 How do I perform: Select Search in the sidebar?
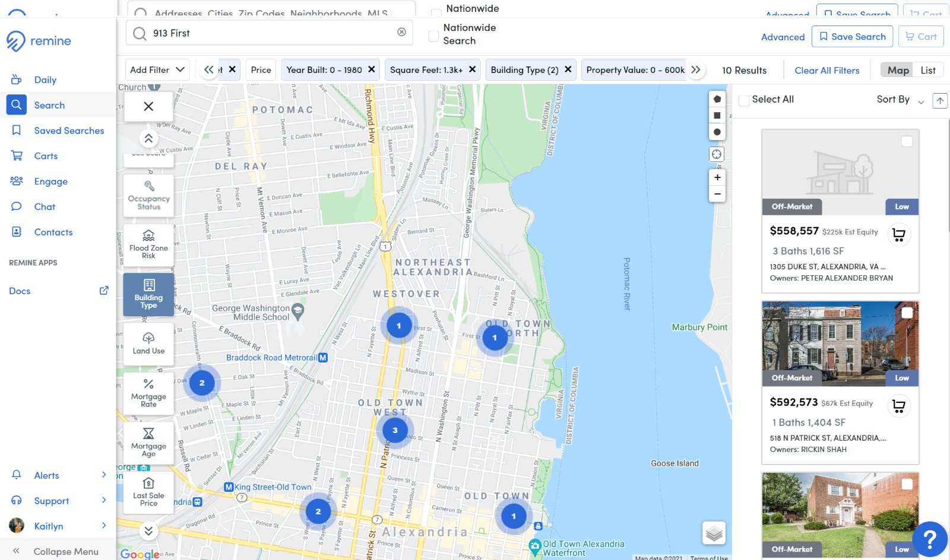point(49,105)
